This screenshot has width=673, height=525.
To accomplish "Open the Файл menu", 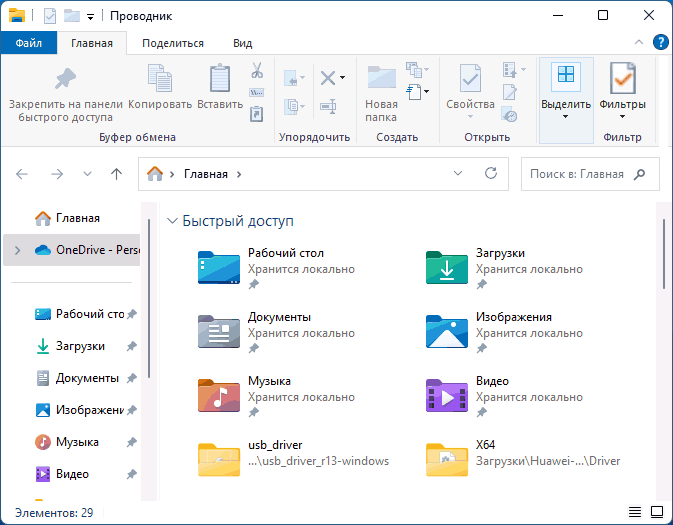I will (29, 43).
